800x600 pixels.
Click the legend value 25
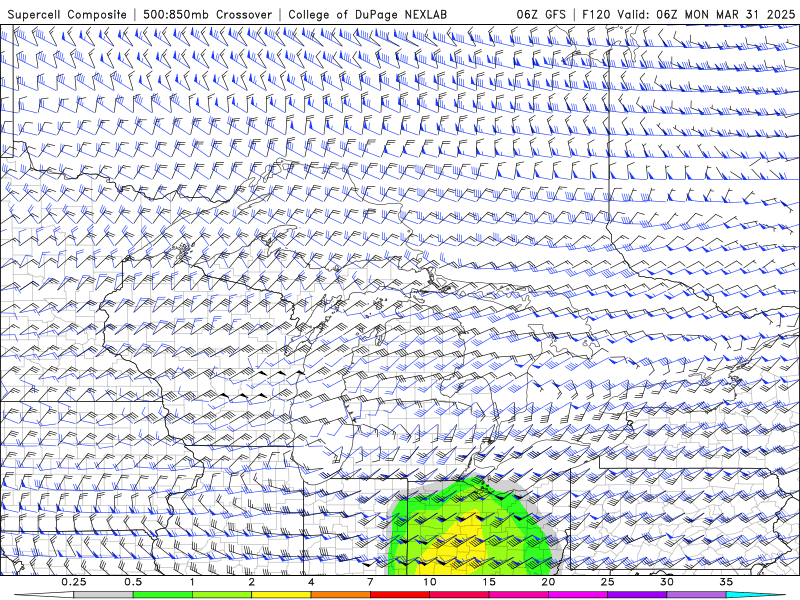pos(607,582)
